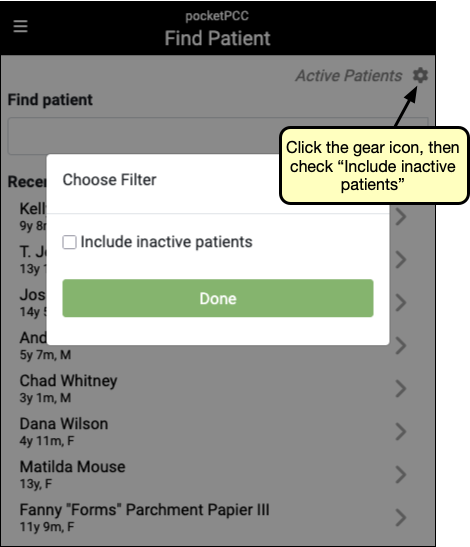Click chevron on the 5y 7m, M patient row
This screenshot has width=470, height=547.
401,346
